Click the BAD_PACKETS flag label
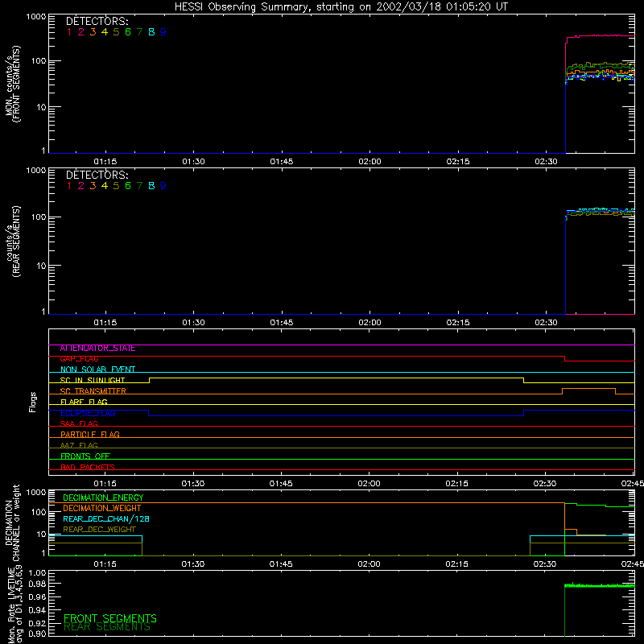This screenshot has width=644, height=644. tap(88, 467)
